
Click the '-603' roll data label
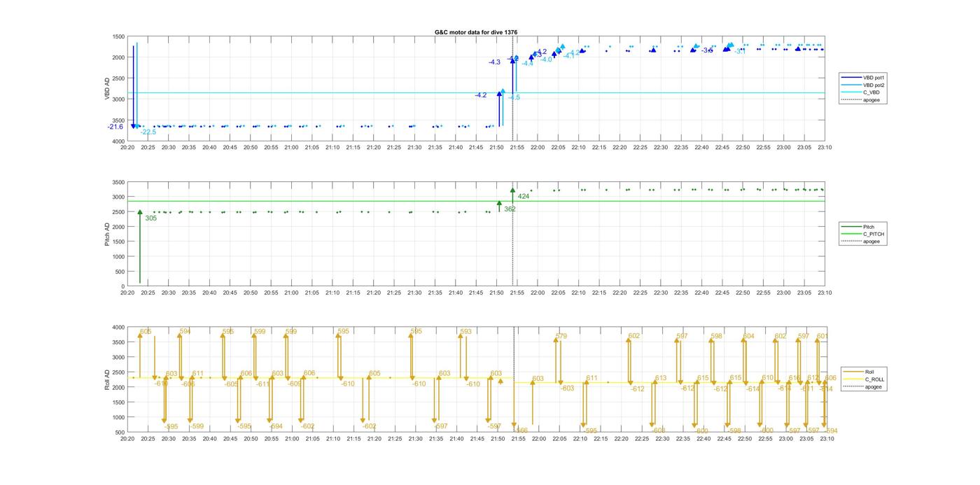point(567,388)
